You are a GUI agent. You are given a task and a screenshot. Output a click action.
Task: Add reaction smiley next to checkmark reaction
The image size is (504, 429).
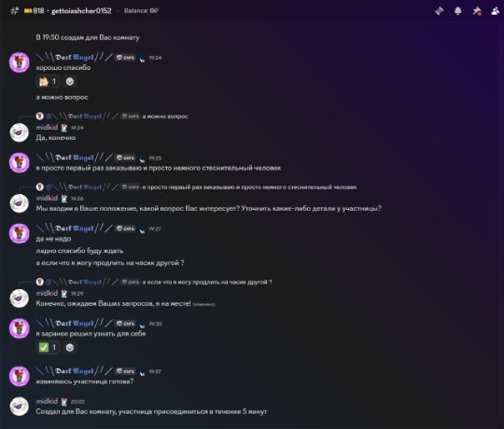(70, 348)
